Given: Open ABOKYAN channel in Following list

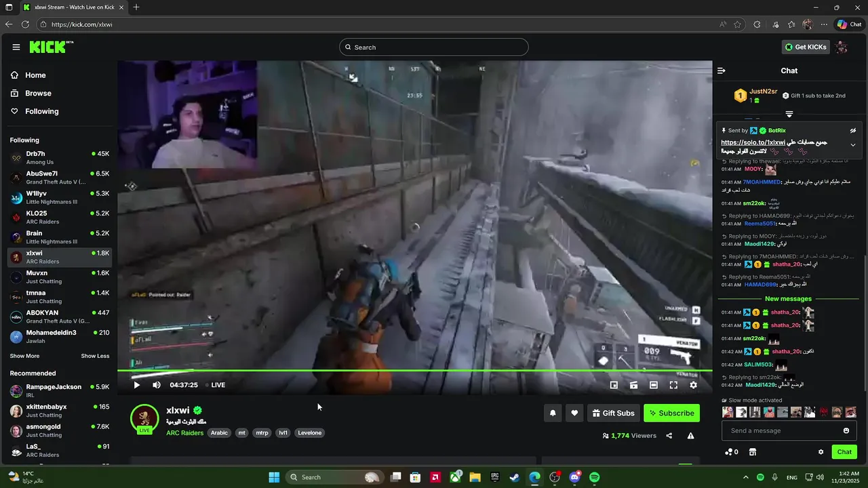Looking at the screenshot, I should (x=60, y=317).
